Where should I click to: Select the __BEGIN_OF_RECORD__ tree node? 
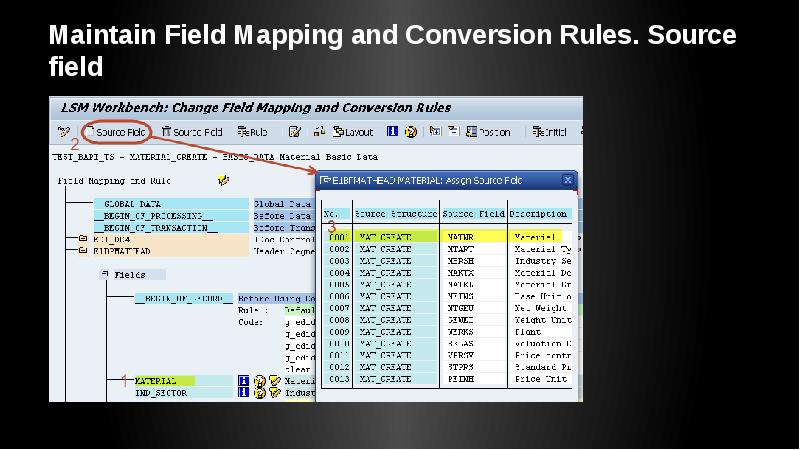coord(184,298)
